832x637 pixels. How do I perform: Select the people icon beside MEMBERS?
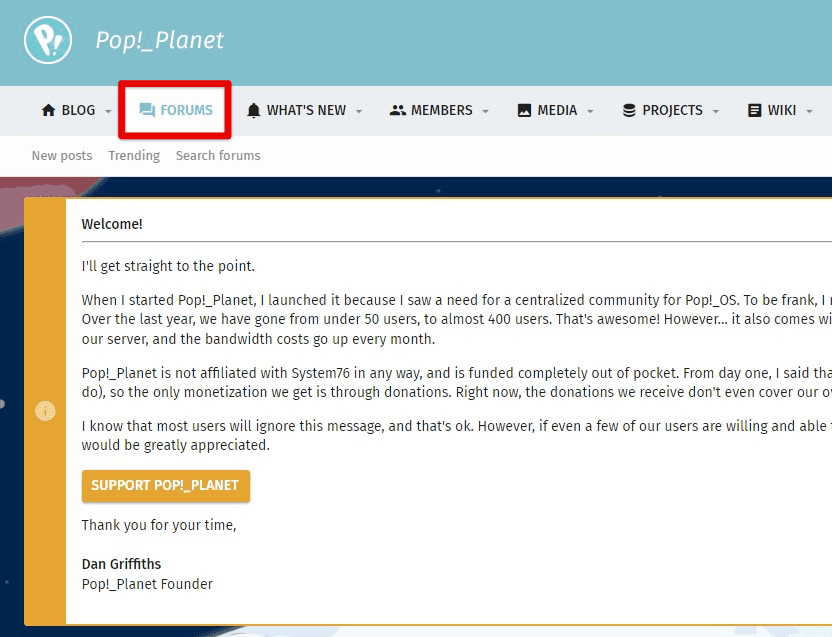(397, 110)
